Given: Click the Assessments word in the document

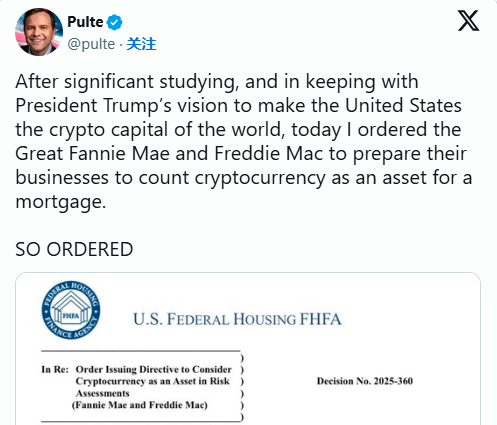Looking at the screenshot, I should pos(103,393).
